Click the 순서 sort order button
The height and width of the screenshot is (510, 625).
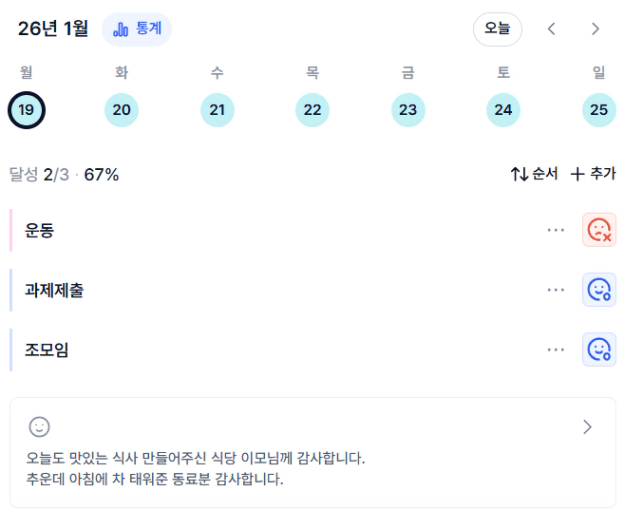pos(534,174)
